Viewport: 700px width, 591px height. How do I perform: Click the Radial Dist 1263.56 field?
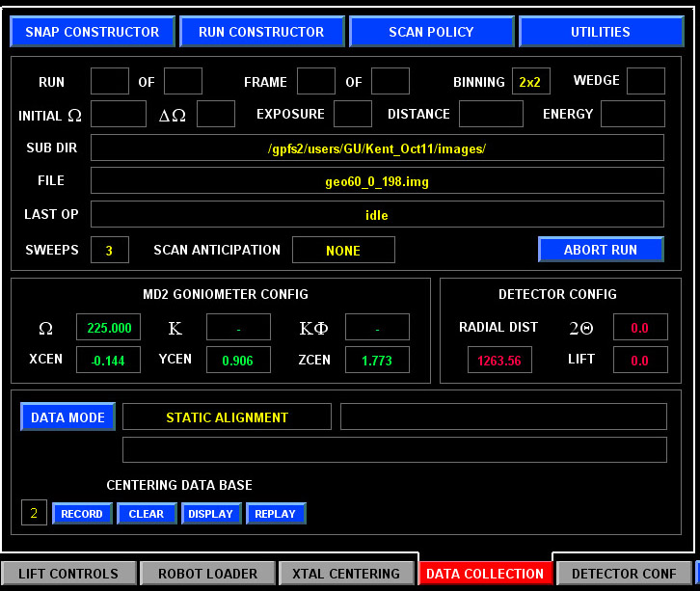[499, 361]
